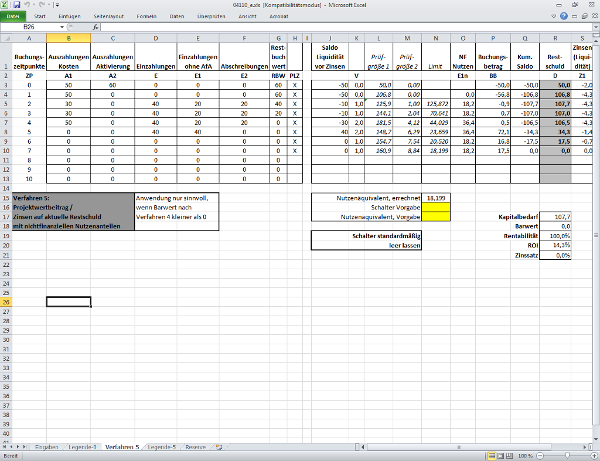Restore the workbook window via ribbon-row icon

tap(584, 17)
